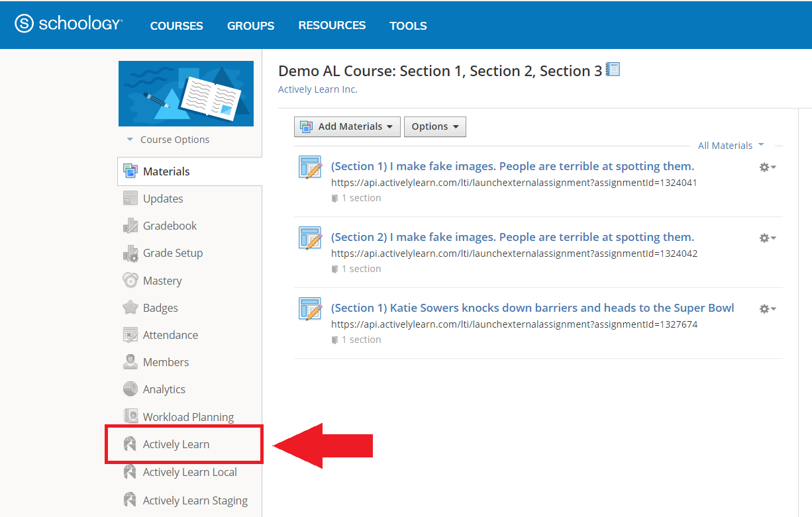812x517 pixels.
Task: Launch Actively Learn Local
Action: pos(190,472)
